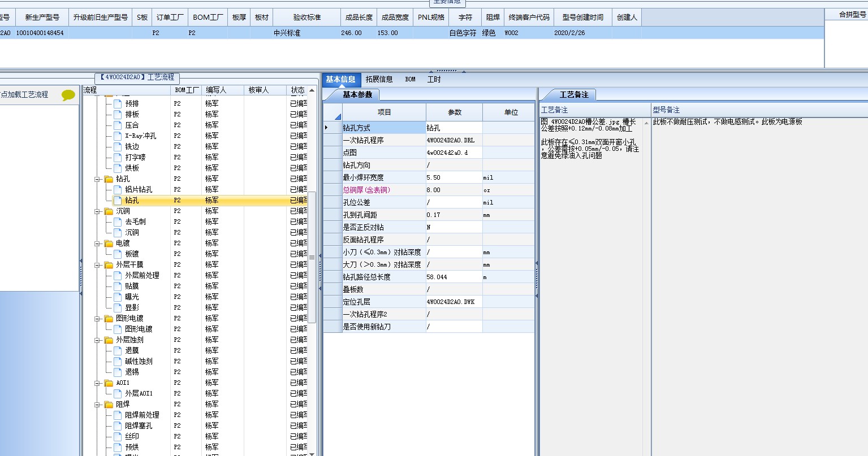Click the 型号备注 text about 电源板
This screenshot has height=456, width=868.
click(727, 122)
